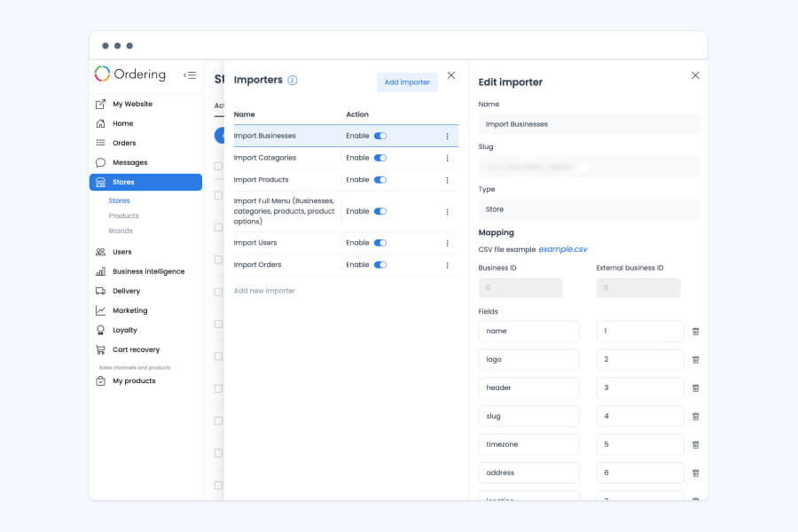The height and width of the screenshot is (532, 798).
Task: Delete the name field mapping
Action: click(x=696, y=332)
